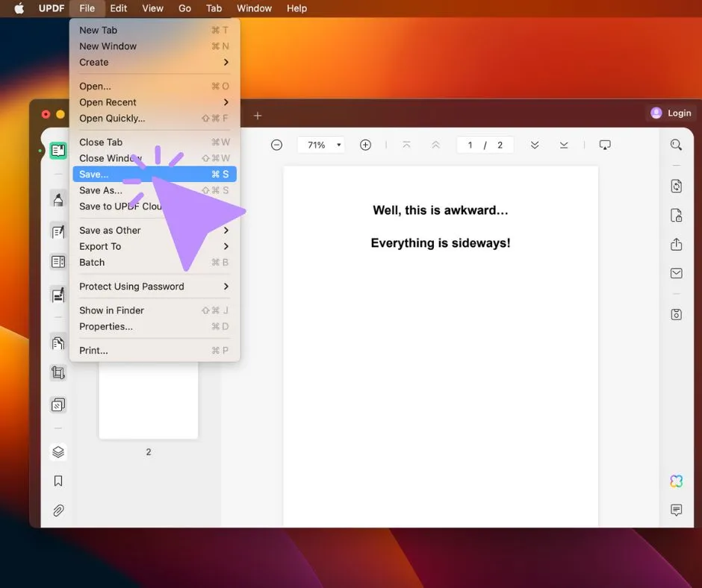The width and height of the screenshot is (702, 588).
Task: Click the UPDF application menu
Action: tap(52, 8)
